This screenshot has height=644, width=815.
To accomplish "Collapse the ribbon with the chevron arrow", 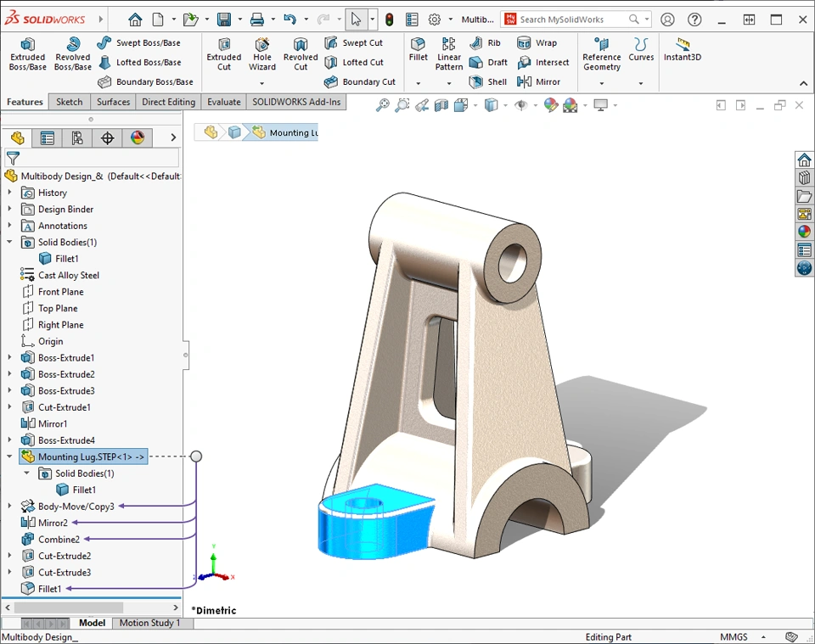I will [803, 83].
